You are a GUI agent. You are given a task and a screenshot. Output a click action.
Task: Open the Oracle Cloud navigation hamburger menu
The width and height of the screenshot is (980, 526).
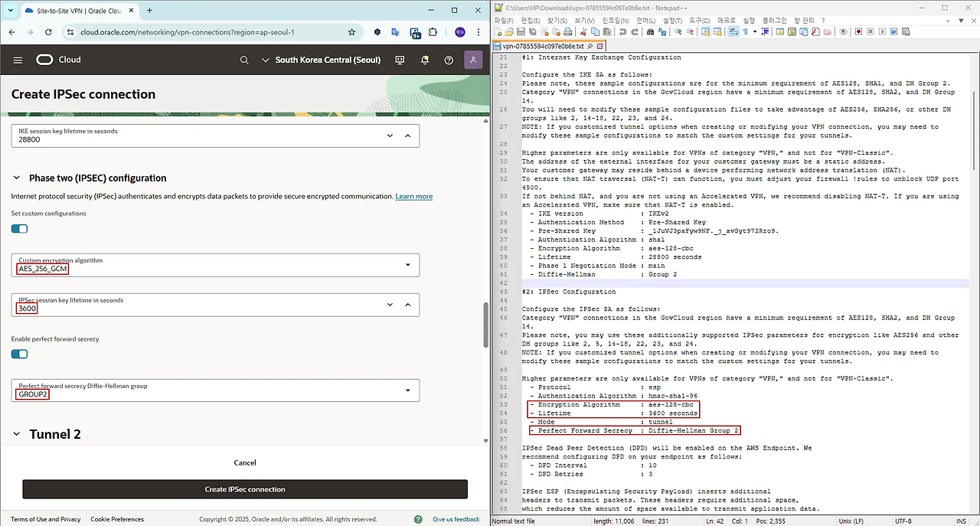18,60
